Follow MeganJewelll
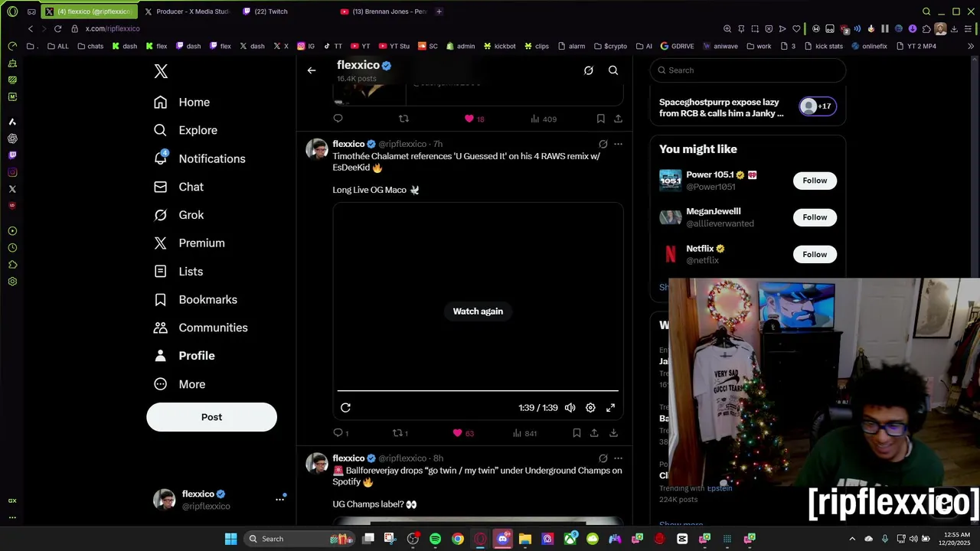This screenshot has width=980, height=551. pos(815,217)
